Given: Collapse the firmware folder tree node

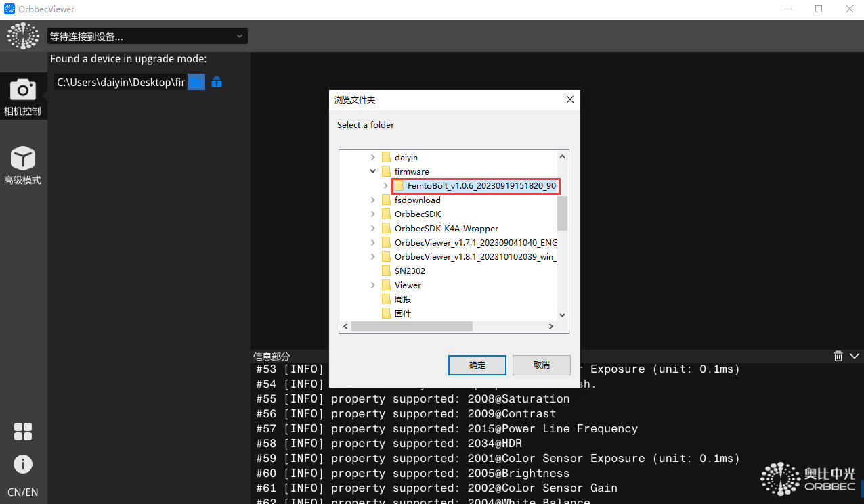Looking at the screenshot, I should click(372, 172).
